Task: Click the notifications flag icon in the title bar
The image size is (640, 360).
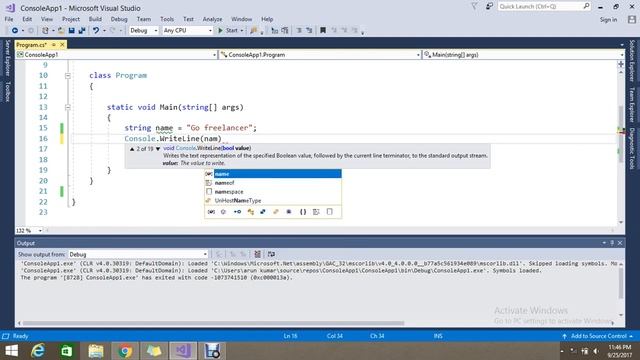Action: [x=474, y=6]
